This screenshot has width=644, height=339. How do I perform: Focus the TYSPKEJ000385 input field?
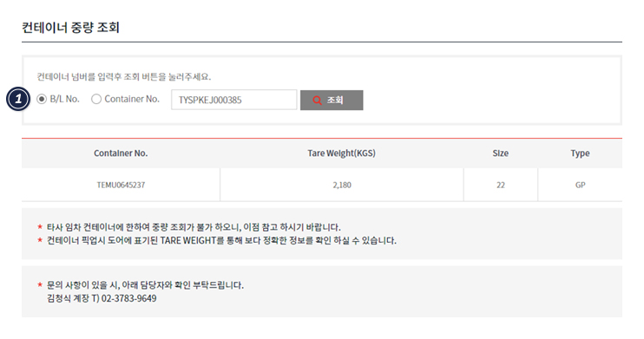(234, 100)
